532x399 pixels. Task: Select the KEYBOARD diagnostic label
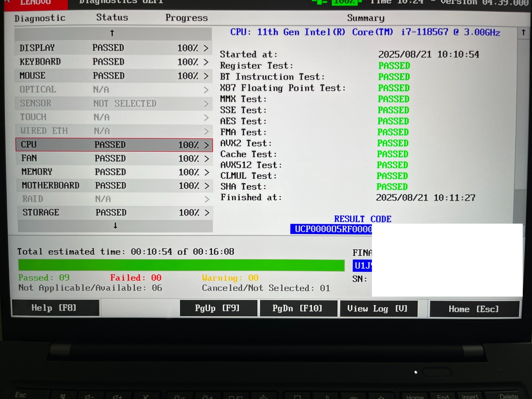pos(40,62)
